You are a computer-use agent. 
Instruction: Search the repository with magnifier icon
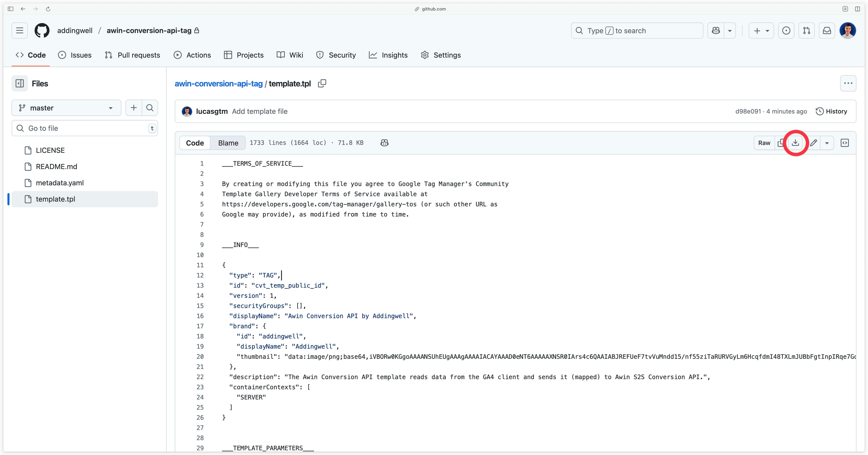150,108
